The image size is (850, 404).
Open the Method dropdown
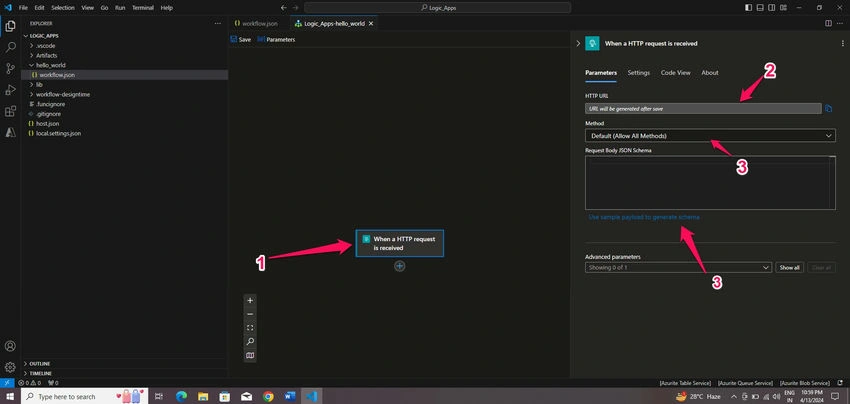pyautogui.click(x=710, y=136)
